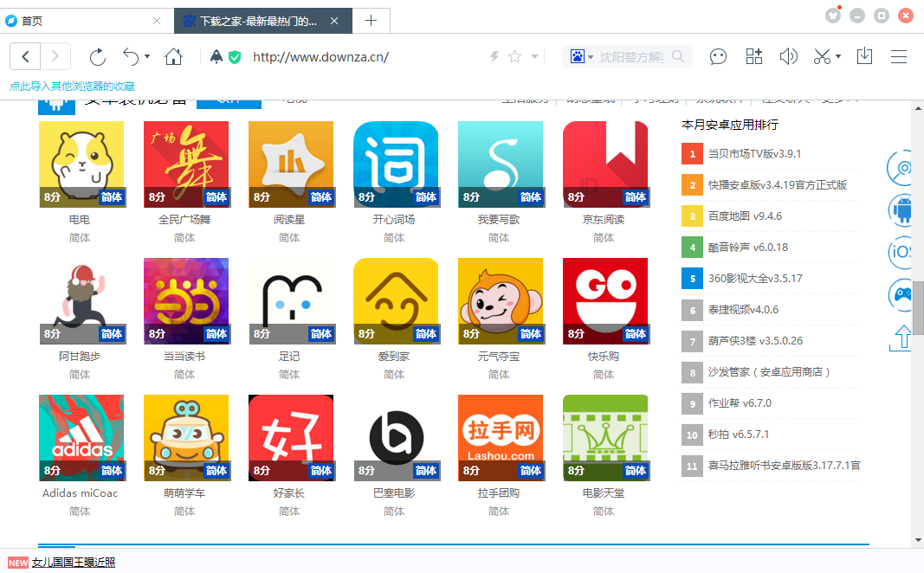Expand the undo history dropdown arrow
924x573 pixels.
[x=146, y=55]
